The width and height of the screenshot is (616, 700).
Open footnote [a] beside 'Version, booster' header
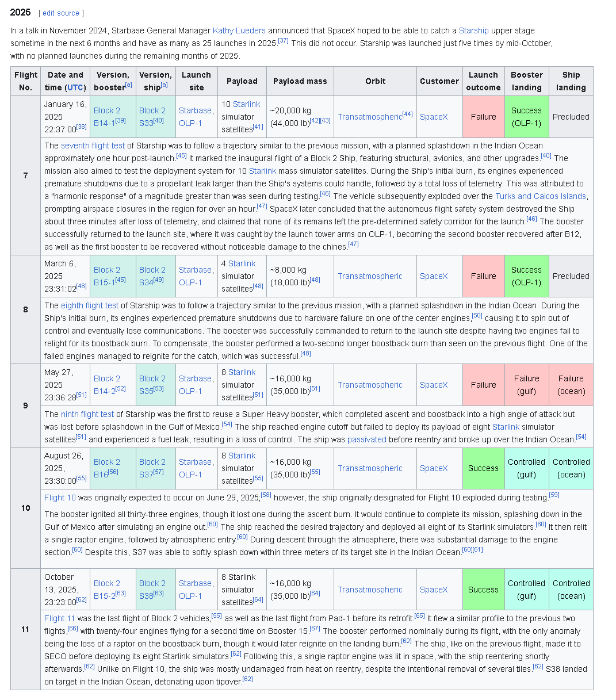click(x=129, y=85)
